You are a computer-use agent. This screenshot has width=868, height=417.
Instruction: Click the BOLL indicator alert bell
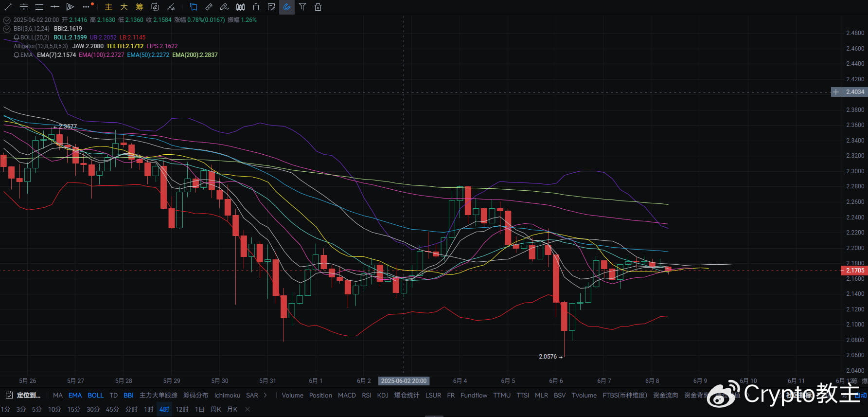click(x=17, y=37)
